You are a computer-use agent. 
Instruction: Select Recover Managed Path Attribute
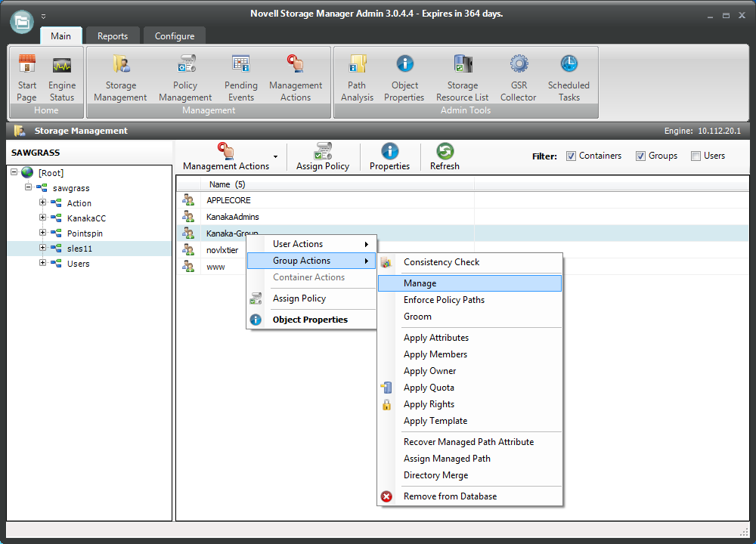[470, 442]
